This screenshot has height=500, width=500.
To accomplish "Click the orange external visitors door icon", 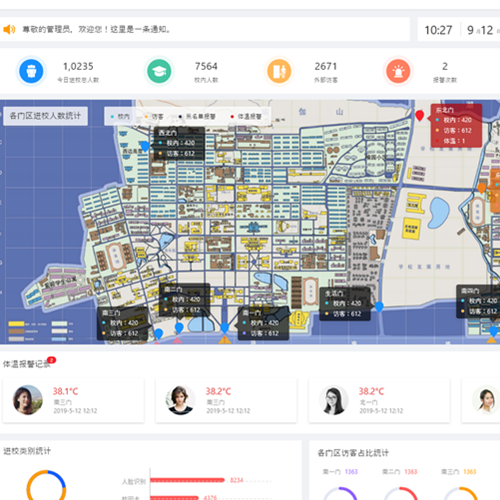I will point(279,71).
